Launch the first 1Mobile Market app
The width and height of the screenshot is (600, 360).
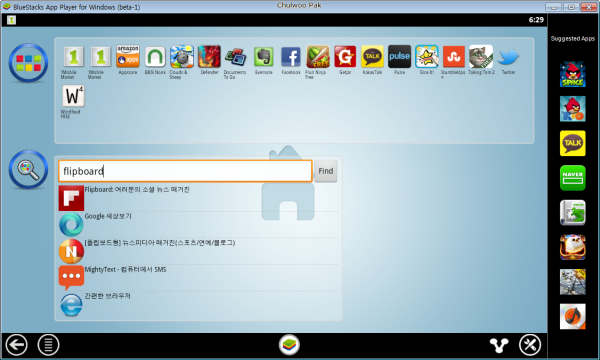click(x=73, y=57)
